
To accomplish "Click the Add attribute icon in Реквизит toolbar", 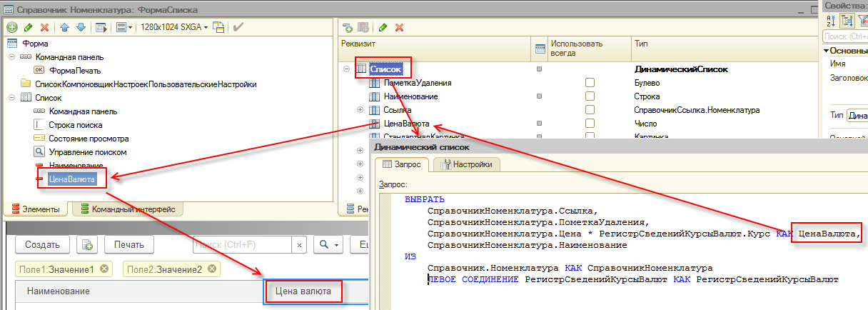I will [x=348, y=27].
